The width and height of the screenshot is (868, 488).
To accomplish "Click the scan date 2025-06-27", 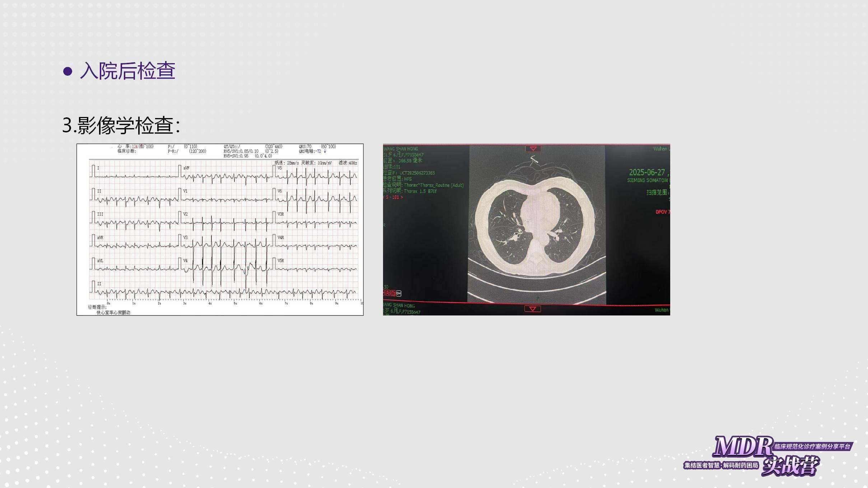I will point(647,172).
